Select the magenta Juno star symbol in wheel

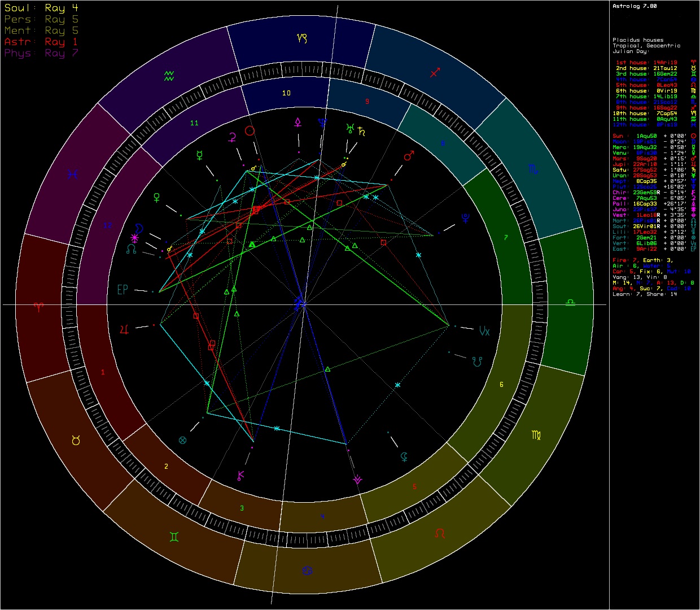134,238
